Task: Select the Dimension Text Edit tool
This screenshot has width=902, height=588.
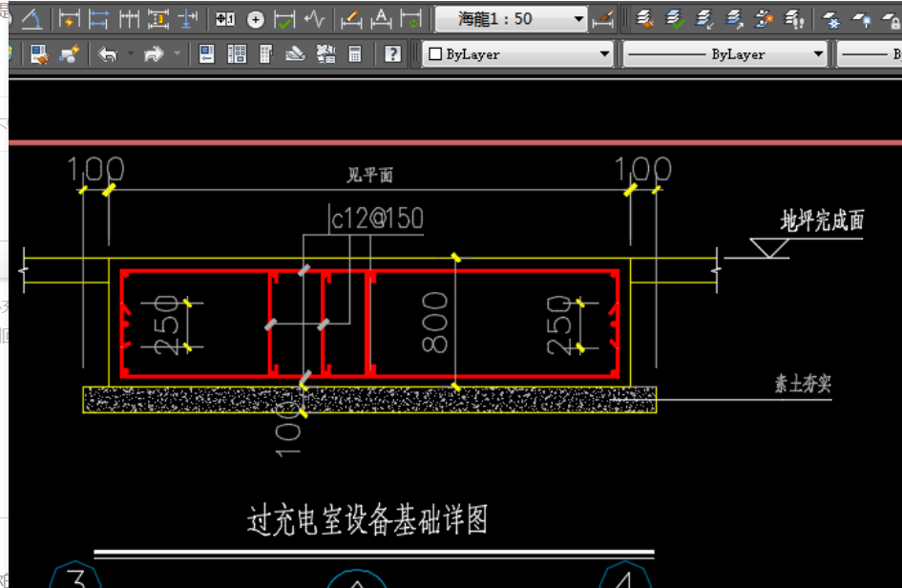Action: tap(381, 19)
